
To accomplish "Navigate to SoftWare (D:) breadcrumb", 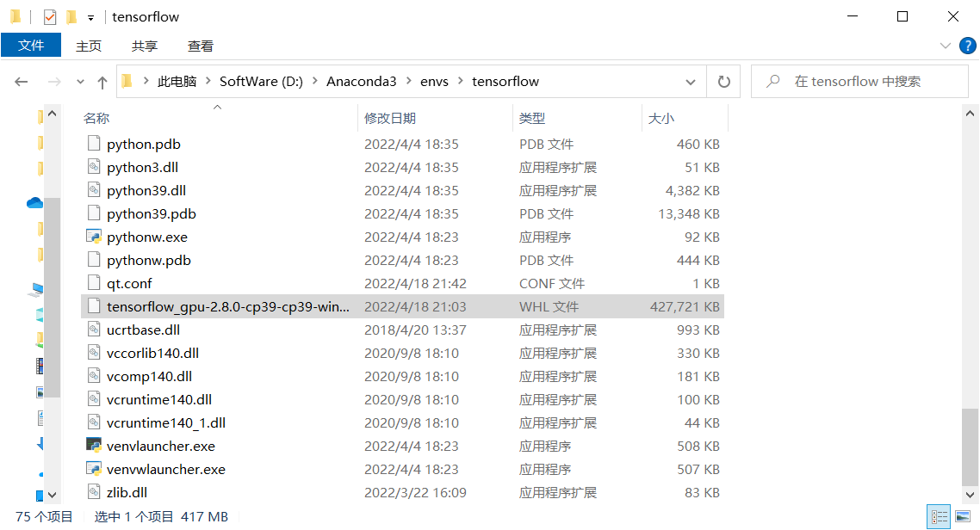I will (x=261, y=81).
